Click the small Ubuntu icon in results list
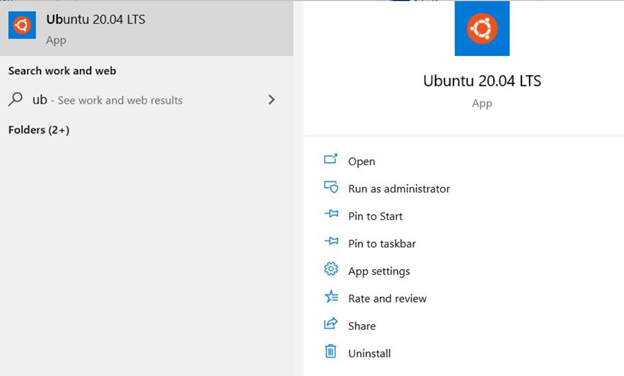Image resolution: width=624 pixels, height=376 pixels. tap(22, 25)
